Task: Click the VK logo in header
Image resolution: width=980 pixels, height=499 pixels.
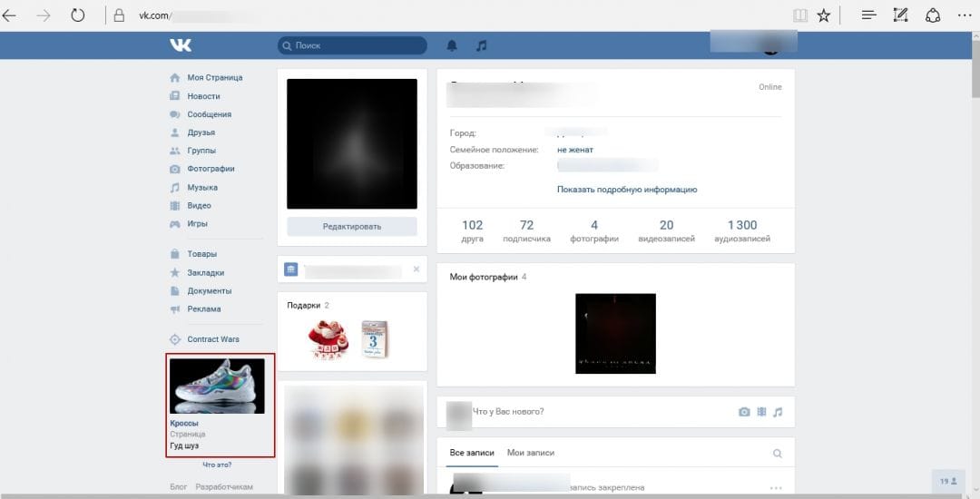Action: (180, 45)
